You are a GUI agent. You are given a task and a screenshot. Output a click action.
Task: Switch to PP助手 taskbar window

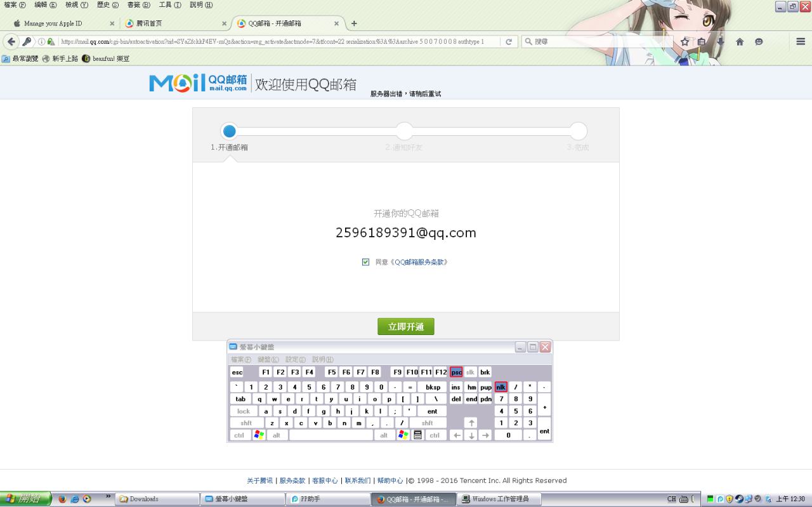pos(328,499)
